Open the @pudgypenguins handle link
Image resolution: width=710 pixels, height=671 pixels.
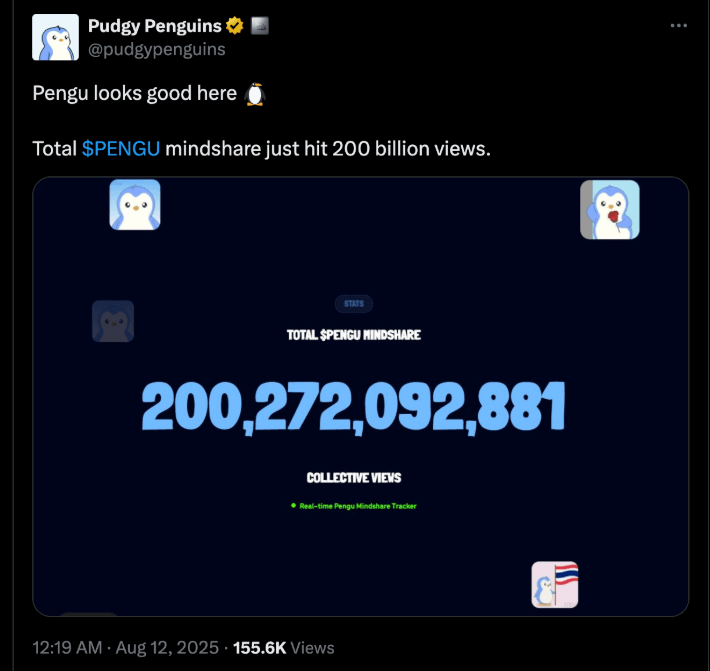point(157,49)
